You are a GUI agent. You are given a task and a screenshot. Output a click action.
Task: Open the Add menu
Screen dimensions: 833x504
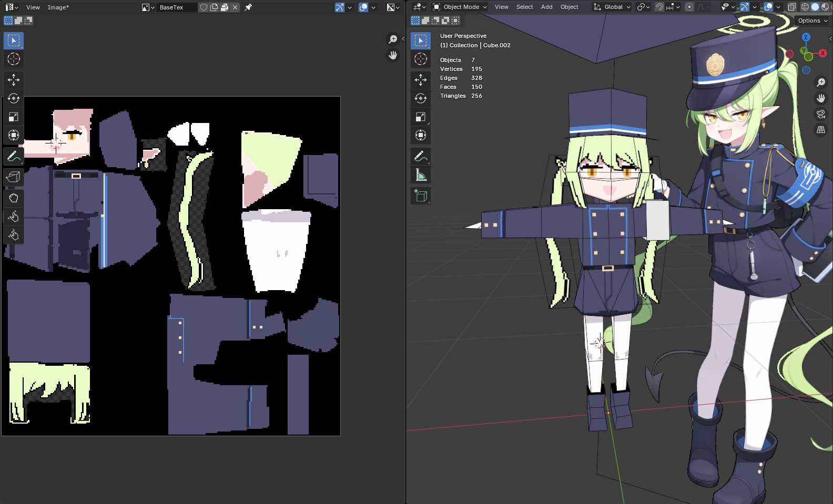547,7
